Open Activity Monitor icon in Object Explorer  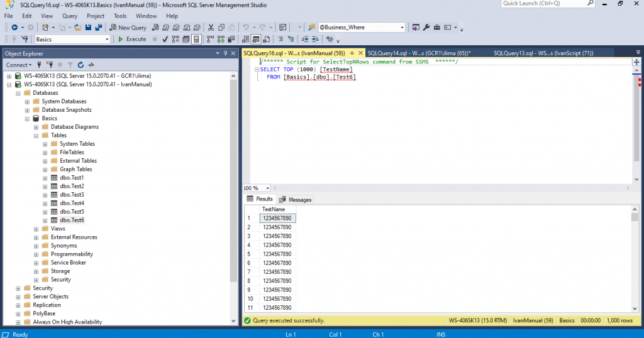[91, 65]
